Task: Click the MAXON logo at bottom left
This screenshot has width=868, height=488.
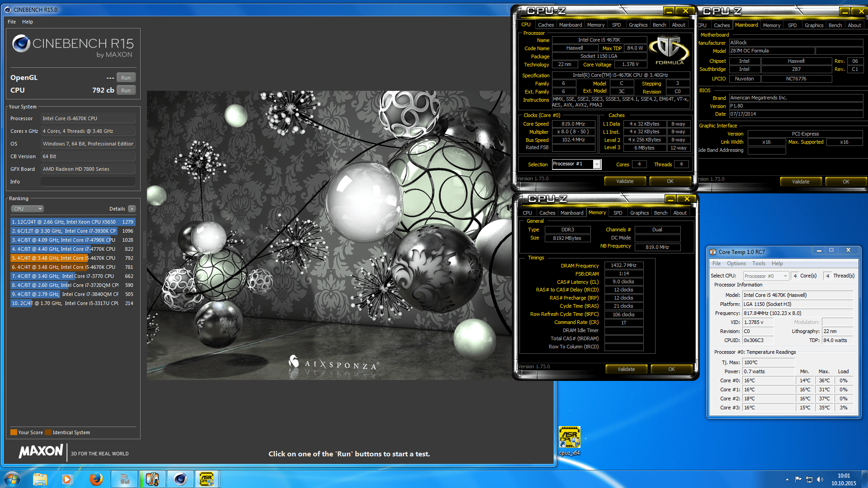Action: click(x=41, y=451)
